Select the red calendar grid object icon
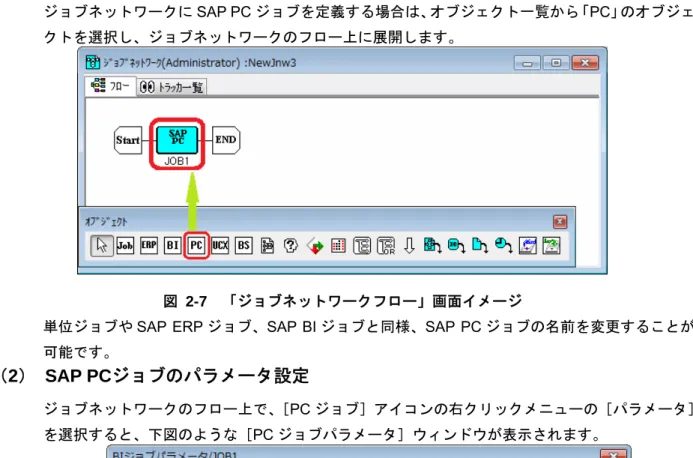Viewport: 693px width, 458px height. tap(338, 245)
